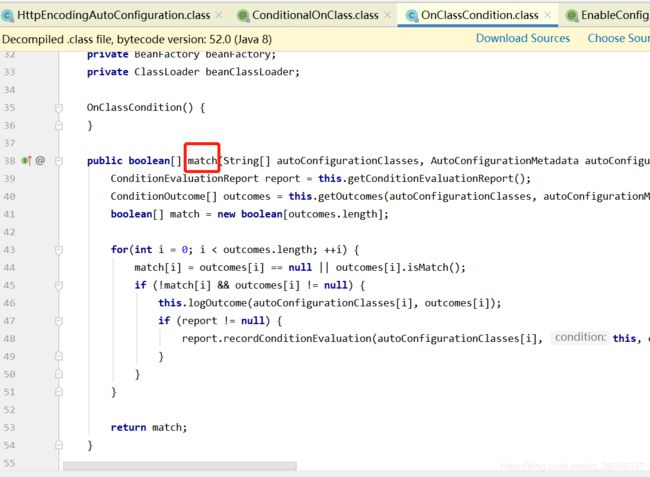The height and width of the screenshot is (477, 650).
Task: Click ConditionEvaluationReport type on line 39
Action: tap(184, 179)
